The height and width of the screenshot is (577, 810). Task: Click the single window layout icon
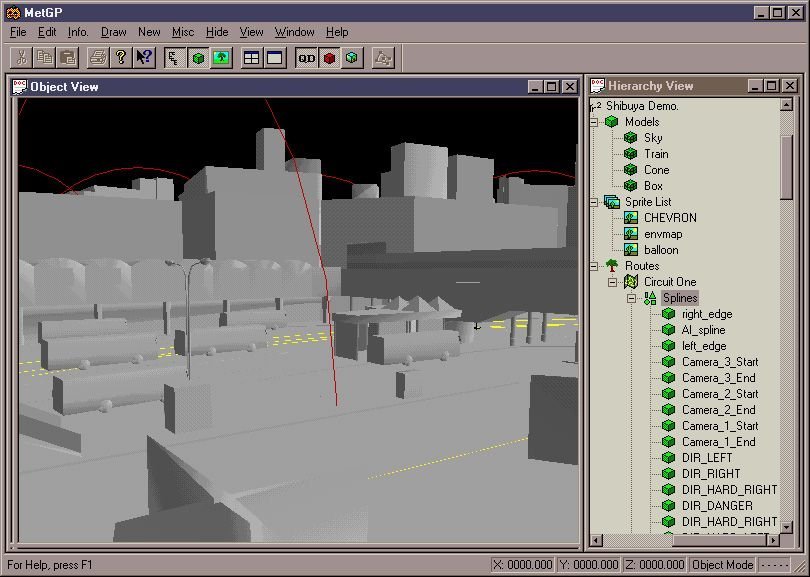pos(275,57)
